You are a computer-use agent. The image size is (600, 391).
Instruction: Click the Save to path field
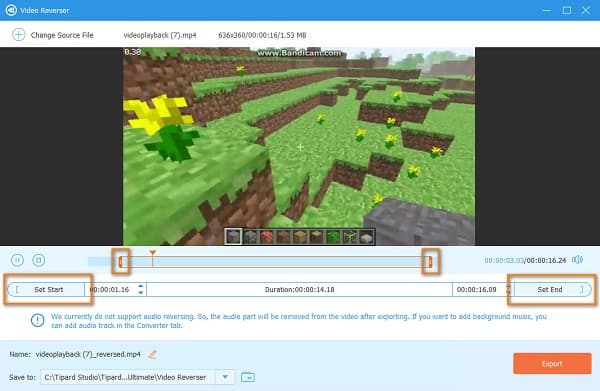pyautogui.click(x=128, y=377)
